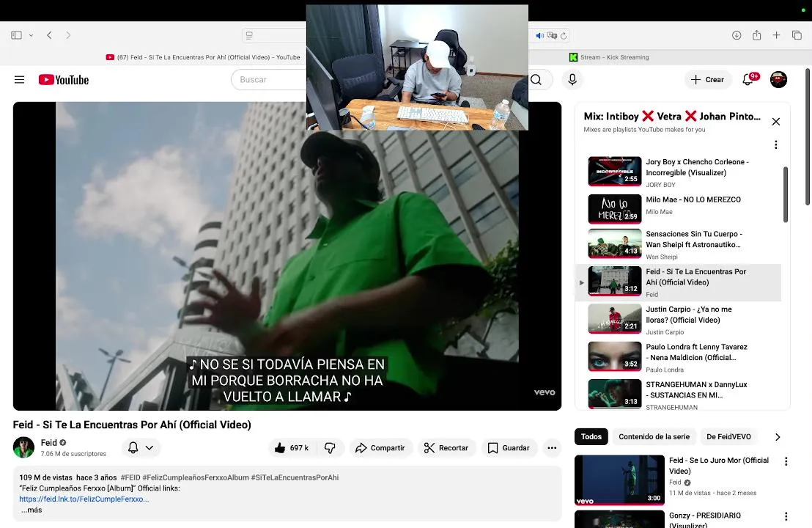812x528 pixels.
Task: Toggle the Safari sidebar panel
Action: pyautogui.click(x=17, y=35)
